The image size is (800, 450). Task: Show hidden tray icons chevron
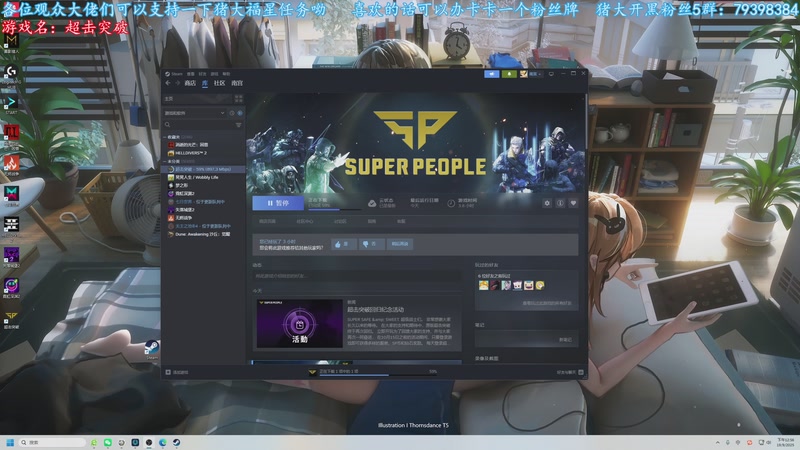tap(718, 442)
